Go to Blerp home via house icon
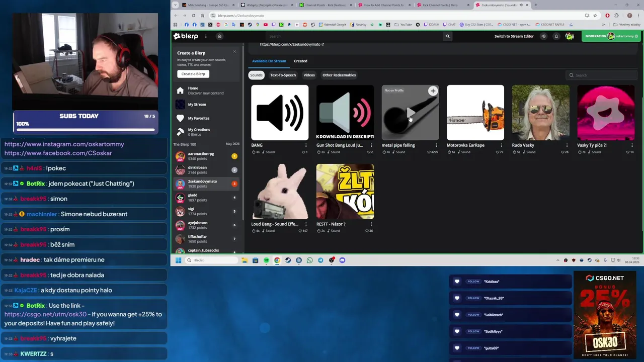644x362 pixels. coord(219,36)
